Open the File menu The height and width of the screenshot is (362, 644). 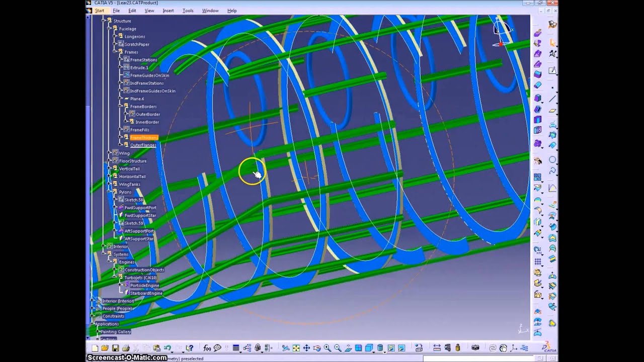(116, 11)
